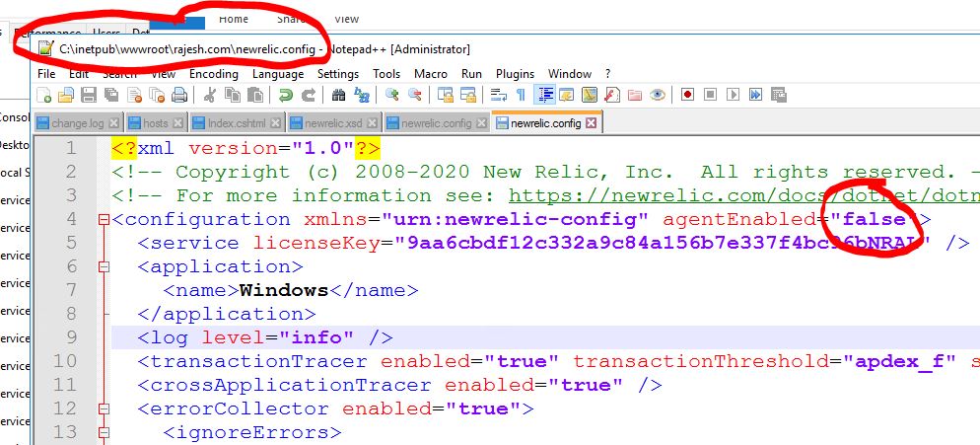980x445 pixels.
Task: Click the New file toolbar icon
Action: (44, 96)
